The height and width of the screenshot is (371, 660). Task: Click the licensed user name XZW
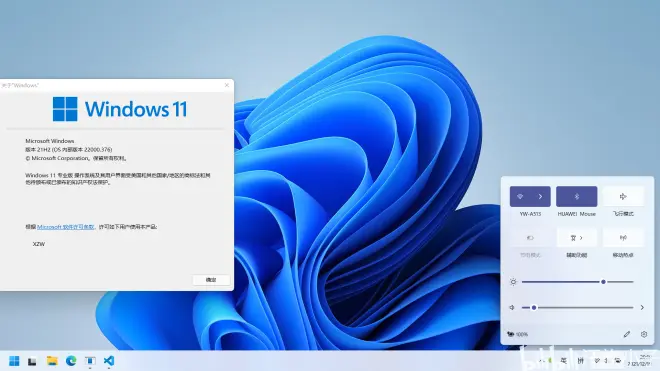click(39, 244)
